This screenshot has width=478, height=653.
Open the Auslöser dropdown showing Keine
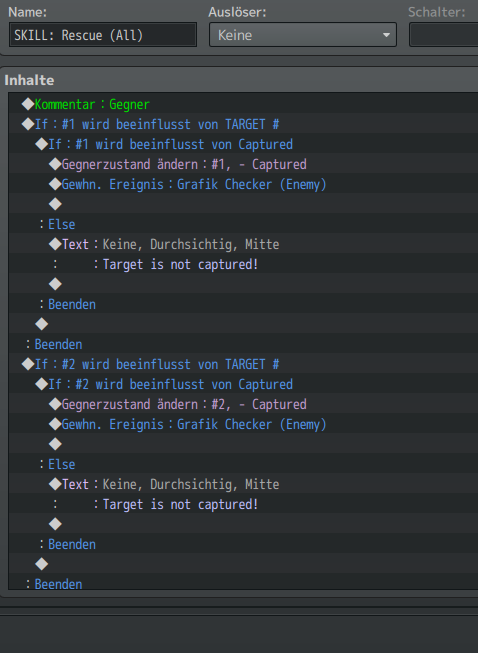303,35
